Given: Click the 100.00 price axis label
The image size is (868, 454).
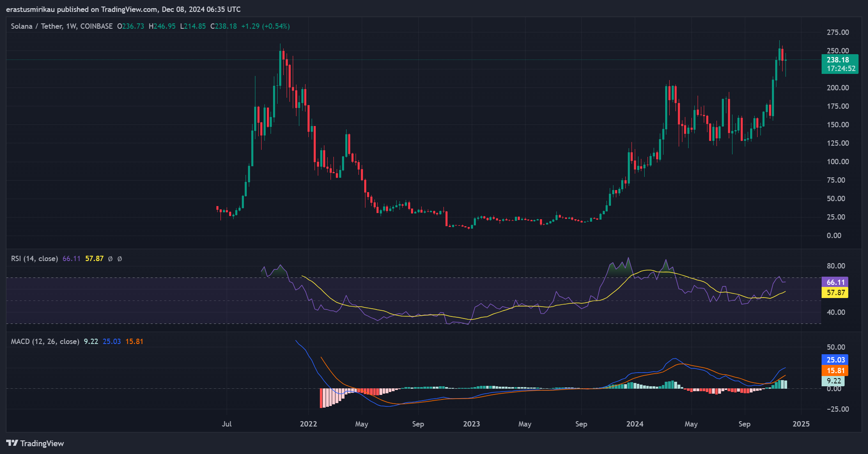Looking at the screenshot, I should click(838, 162).
